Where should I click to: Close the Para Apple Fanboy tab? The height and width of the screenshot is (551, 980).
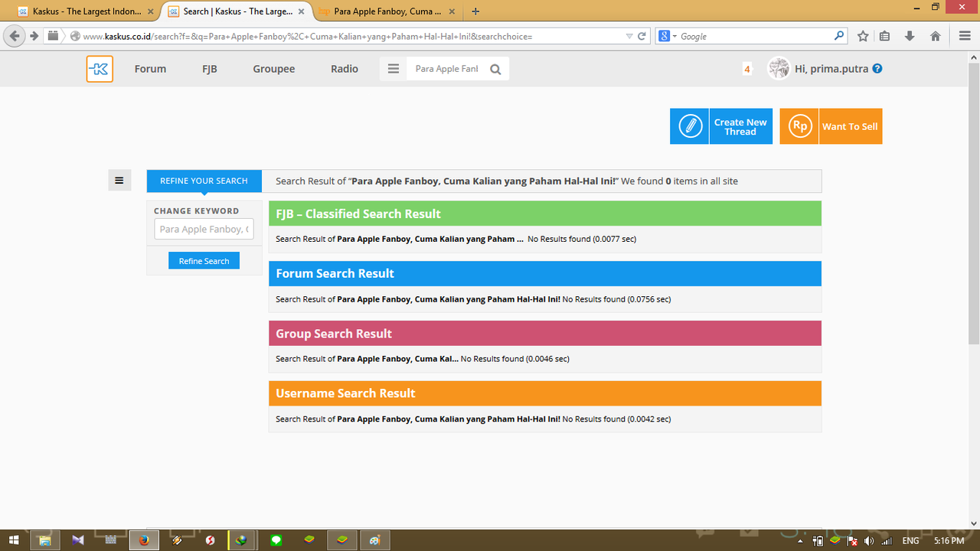click(451, 11)
